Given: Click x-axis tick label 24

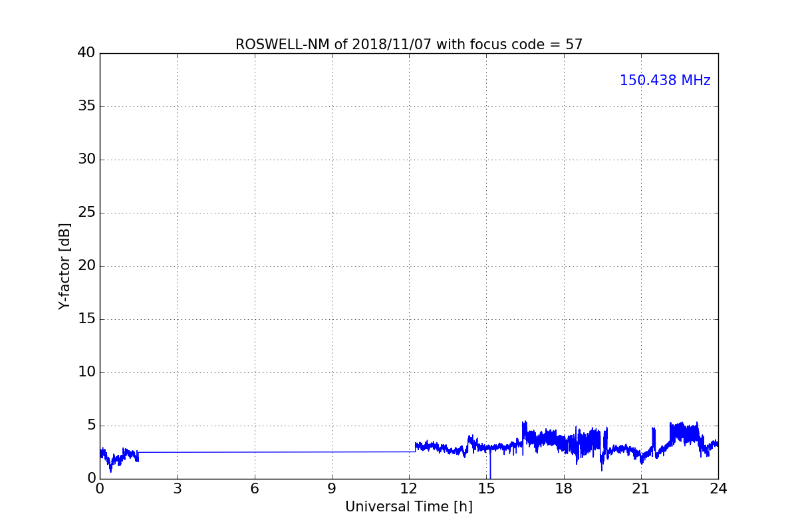Looking at the screenshot, I should tap(718, 489).
